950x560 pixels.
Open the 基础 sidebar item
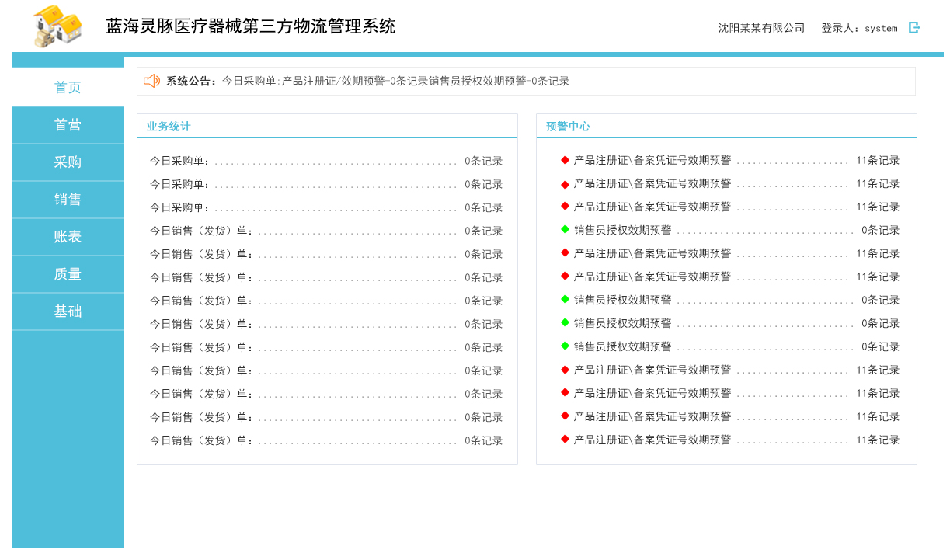coord(68,311)
